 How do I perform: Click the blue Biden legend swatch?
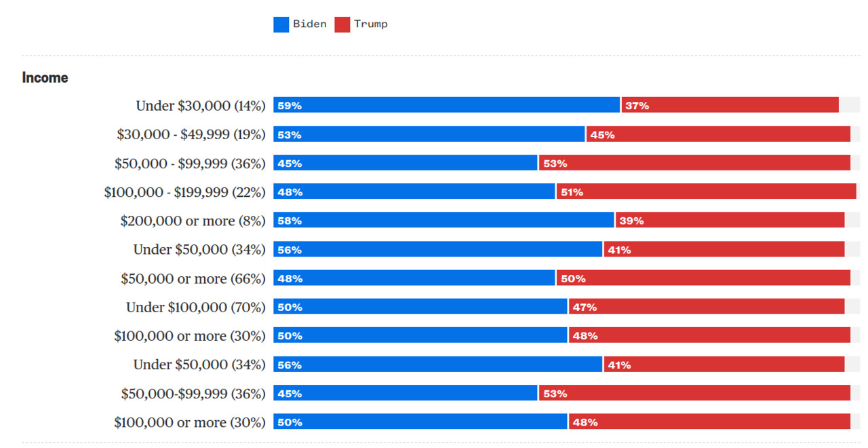coord(281,24)
